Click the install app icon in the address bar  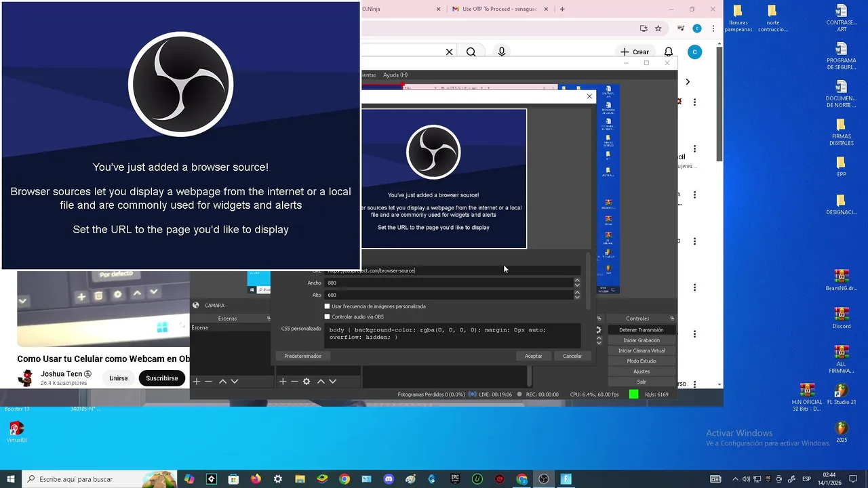(644, 28)
